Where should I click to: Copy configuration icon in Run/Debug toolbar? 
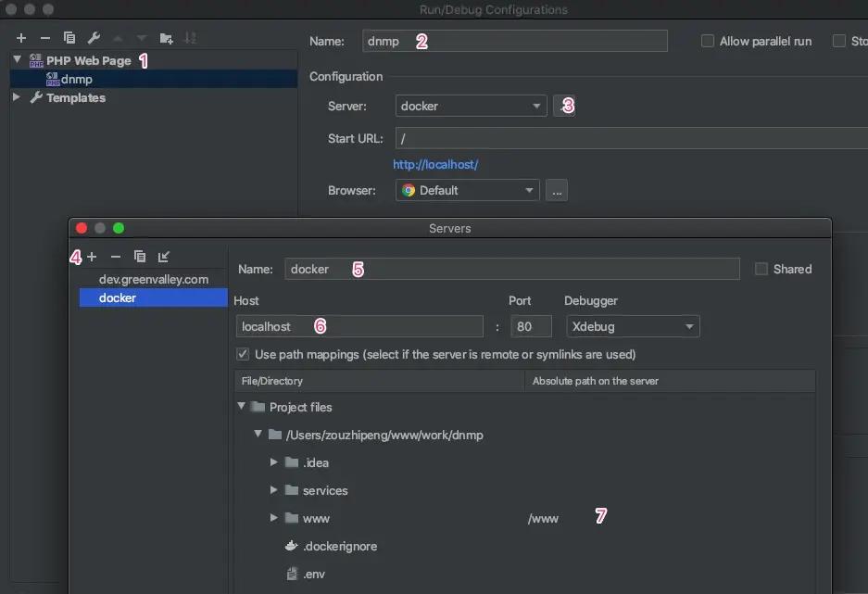(x=69, y=38)
